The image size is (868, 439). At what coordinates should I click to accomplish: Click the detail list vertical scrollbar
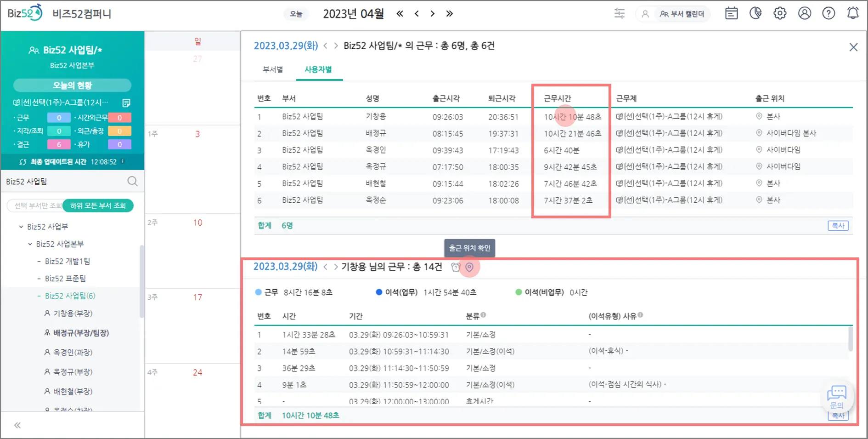(850, 339)
